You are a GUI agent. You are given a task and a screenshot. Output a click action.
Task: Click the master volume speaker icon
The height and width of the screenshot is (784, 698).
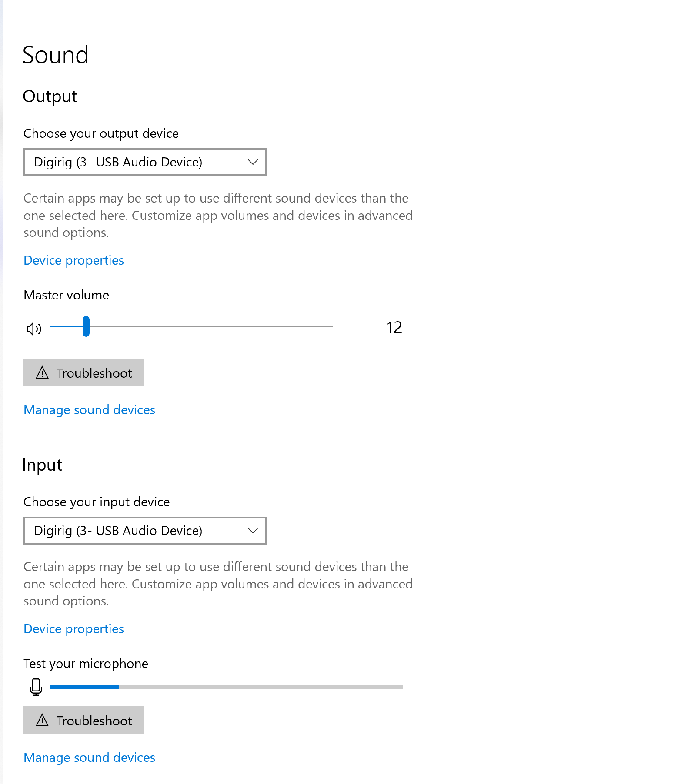(x=34, y=329)
